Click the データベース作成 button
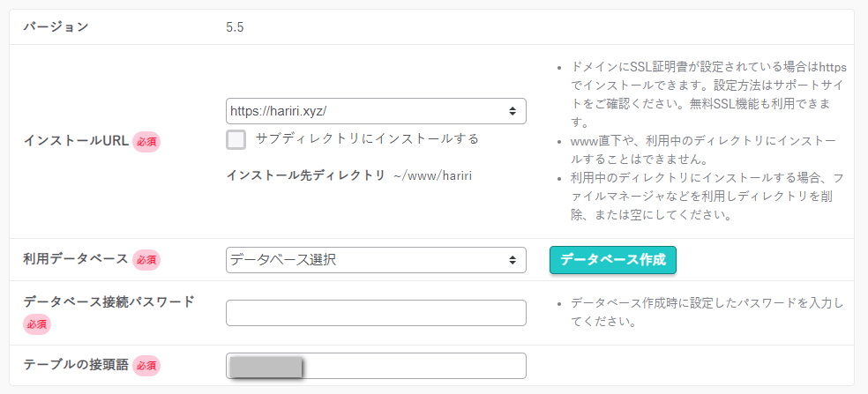The image size is (868, 394). tap(613, 260)
